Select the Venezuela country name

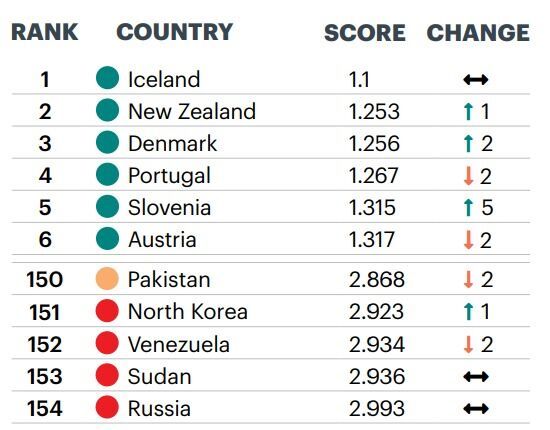[x=179, y=344]
